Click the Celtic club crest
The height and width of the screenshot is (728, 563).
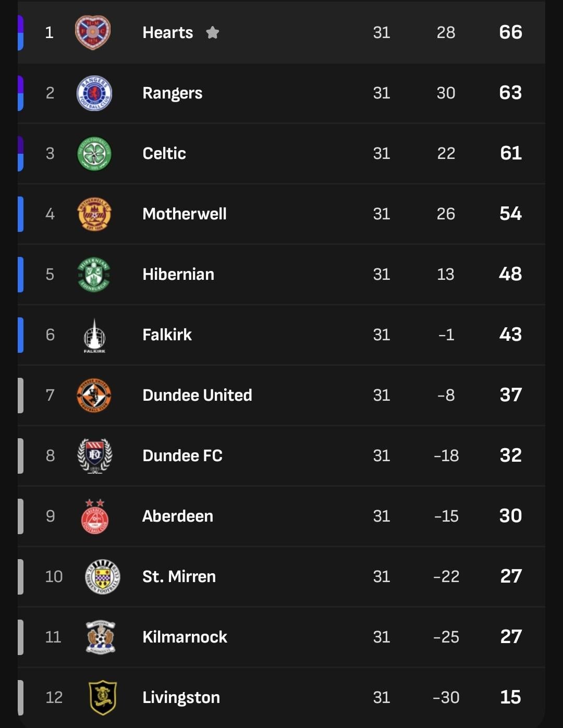[94, 154]
